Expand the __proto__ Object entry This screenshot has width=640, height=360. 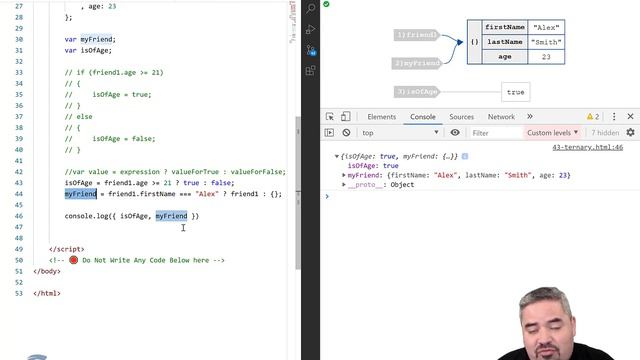tap(344, 184)
